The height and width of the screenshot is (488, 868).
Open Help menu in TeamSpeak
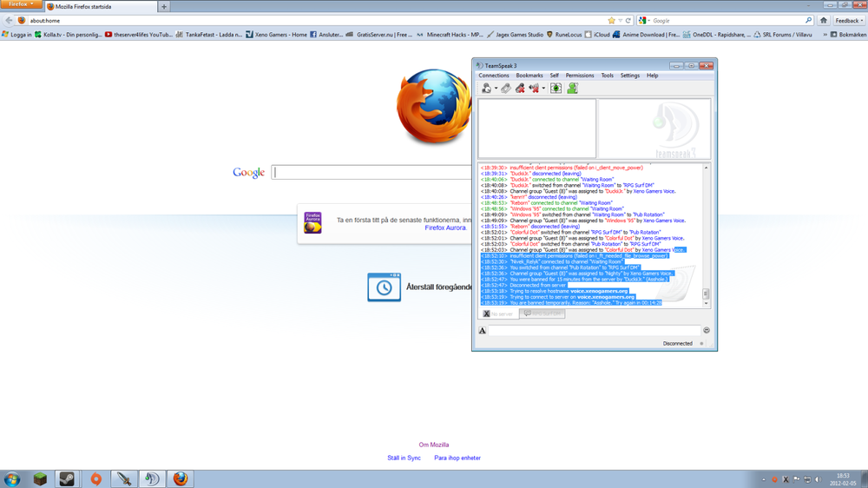652,76
